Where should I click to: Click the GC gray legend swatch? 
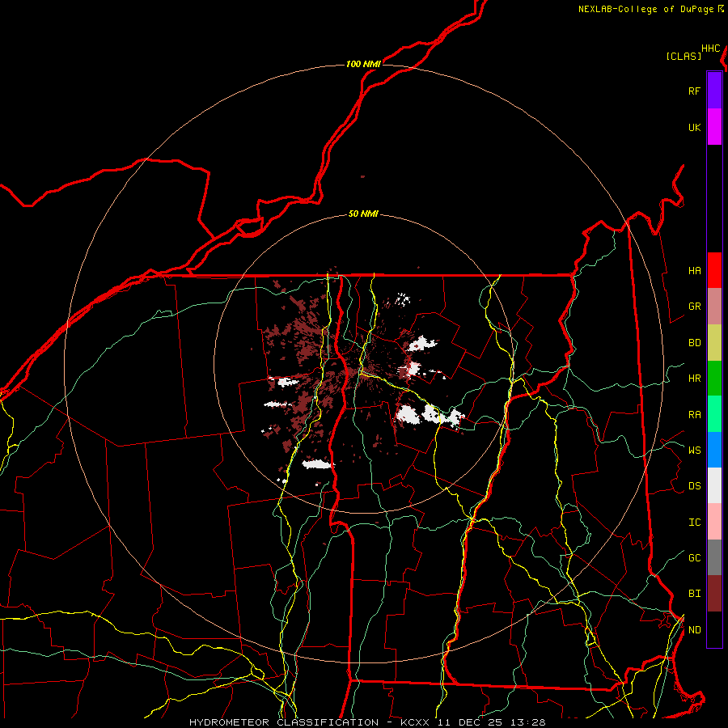714,557
